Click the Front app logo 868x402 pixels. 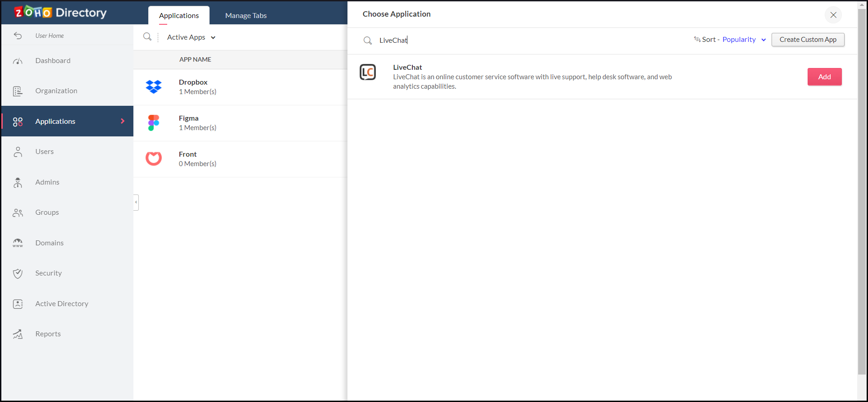pos(154,158)
